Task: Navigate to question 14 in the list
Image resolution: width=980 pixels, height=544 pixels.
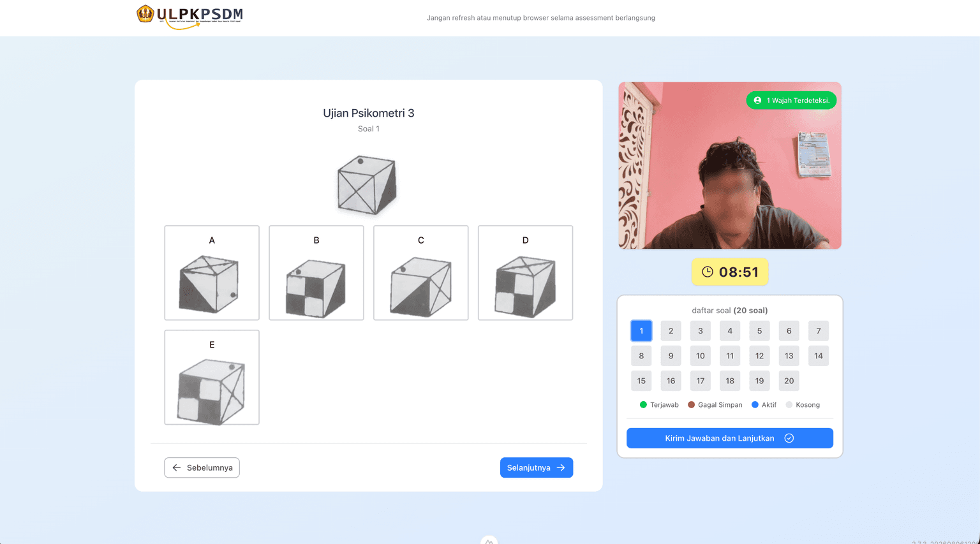Action: [x=819, y=356]
